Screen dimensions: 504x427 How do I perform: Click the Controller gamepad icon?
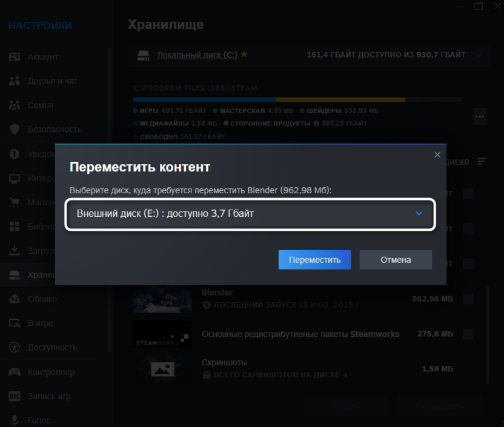15,372
